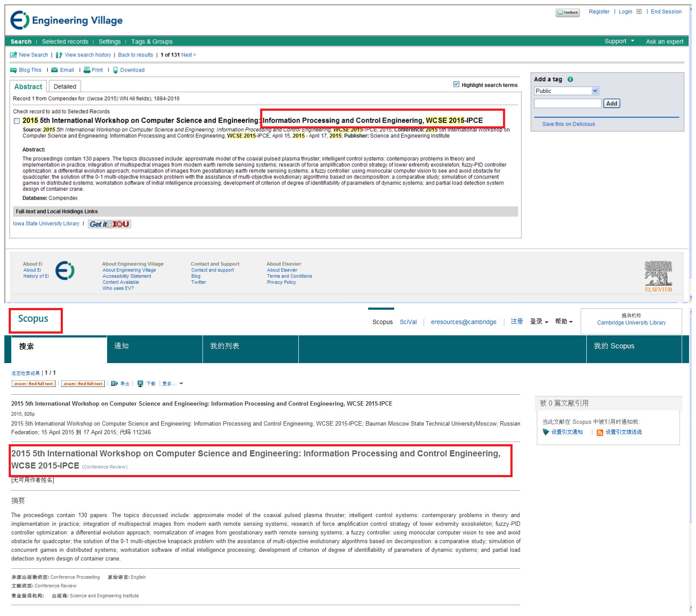Open the Scopus help (帮助) dropdown

564,321
